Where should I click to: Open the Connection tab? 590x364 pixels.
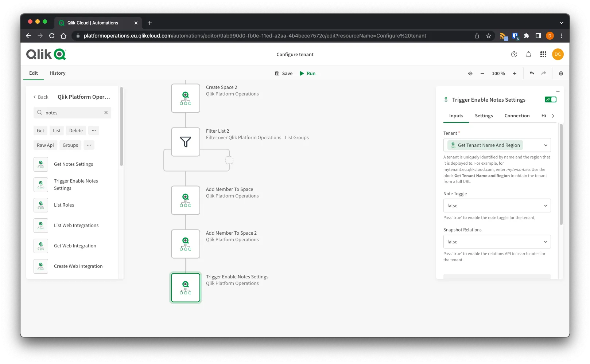click(x=517, y=116)
